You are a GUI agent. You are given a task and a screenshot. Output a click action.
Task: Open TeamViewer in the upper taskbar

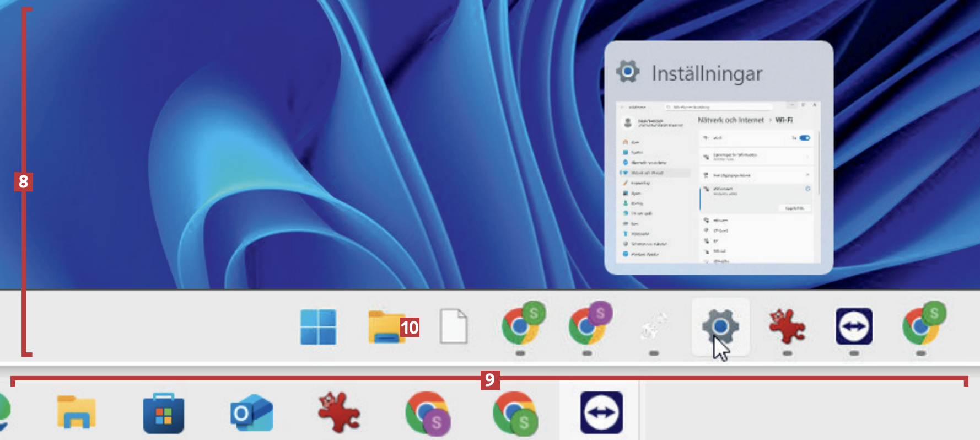(854, 326)
